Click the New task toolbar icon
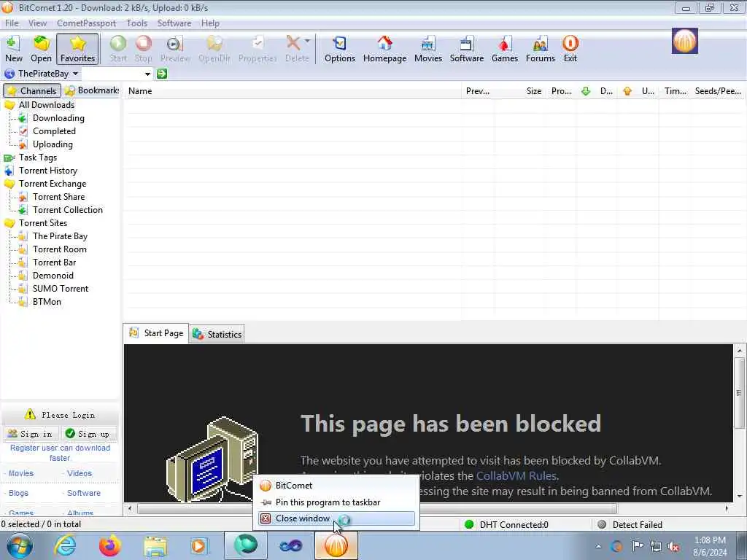Image resolution: width=747 pixels, height=560 pixels. 13,49
